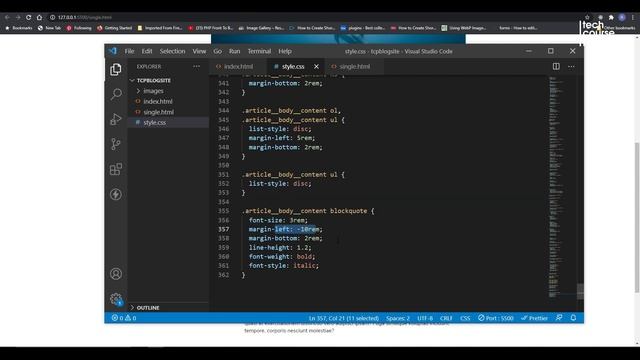This screenshot has width=640, height=360.
Task: Open Explorer Views and More Actions ellipsis
Action: tap(196, 66)
